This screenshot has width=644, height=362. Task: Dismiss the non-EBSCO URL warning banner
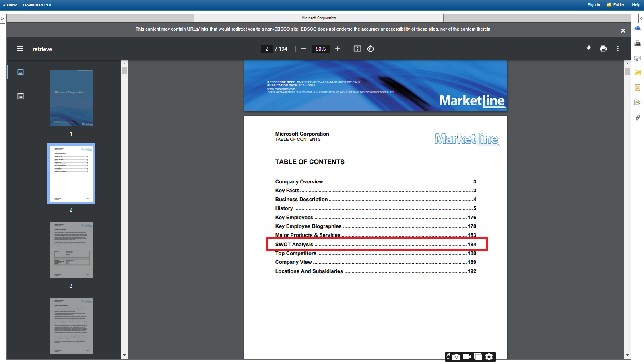pos(623,31)
